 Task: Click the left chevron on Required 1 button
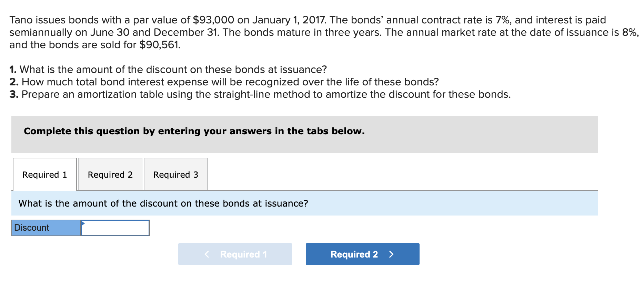(x=207, y=254)
